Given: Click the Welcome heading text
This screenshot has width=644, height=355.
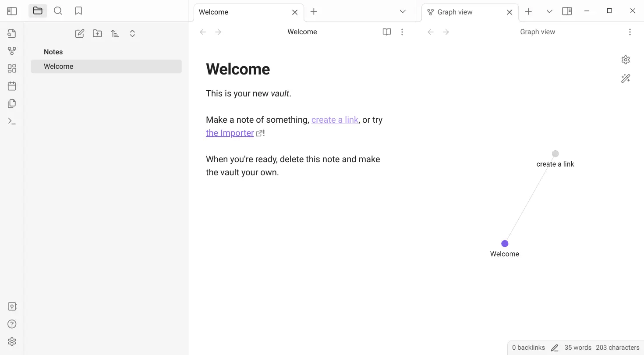Looking at the screenshot, I should point(238,69).
